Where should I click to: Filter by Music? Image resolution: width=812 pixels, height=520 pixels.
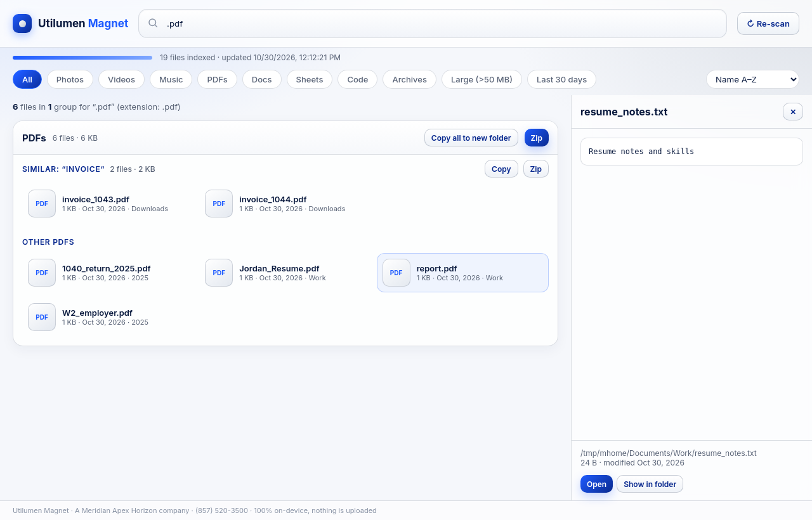[x=171, y=79]
